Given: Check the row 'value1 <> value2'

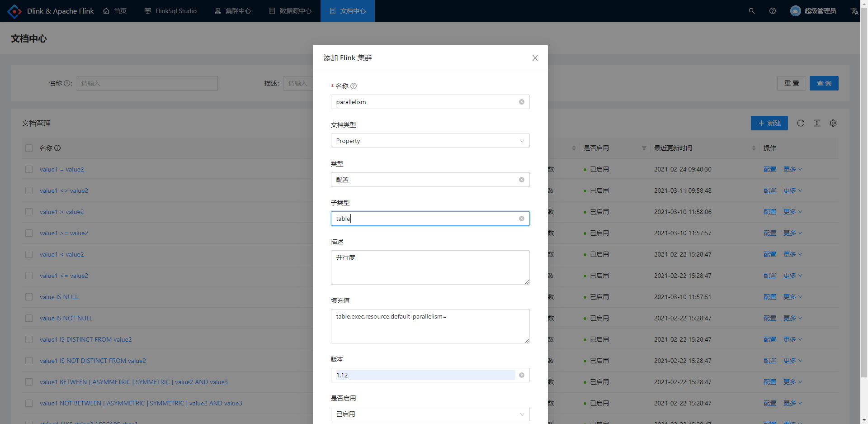Looking at the screenshot, I should (x=29, y=191).
